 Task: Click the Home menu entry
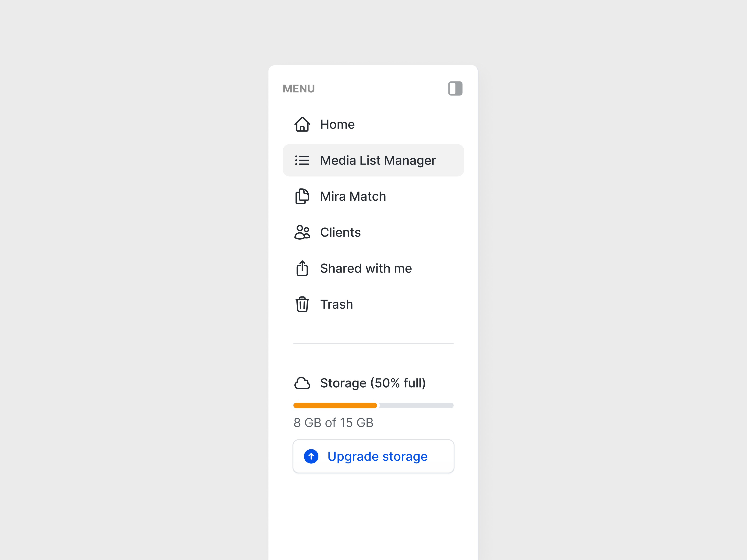[x=337, y=124]
